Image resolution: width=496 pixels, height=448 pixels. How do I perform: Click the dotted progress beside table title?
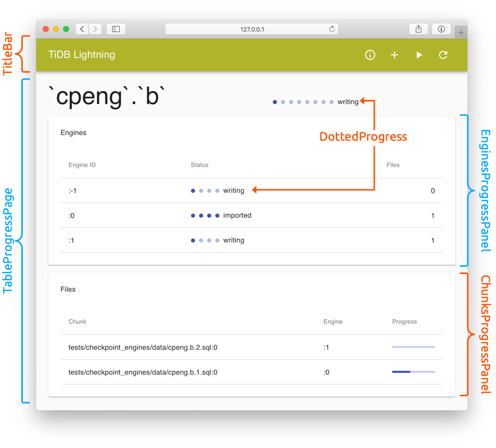(x=303, y=102)
